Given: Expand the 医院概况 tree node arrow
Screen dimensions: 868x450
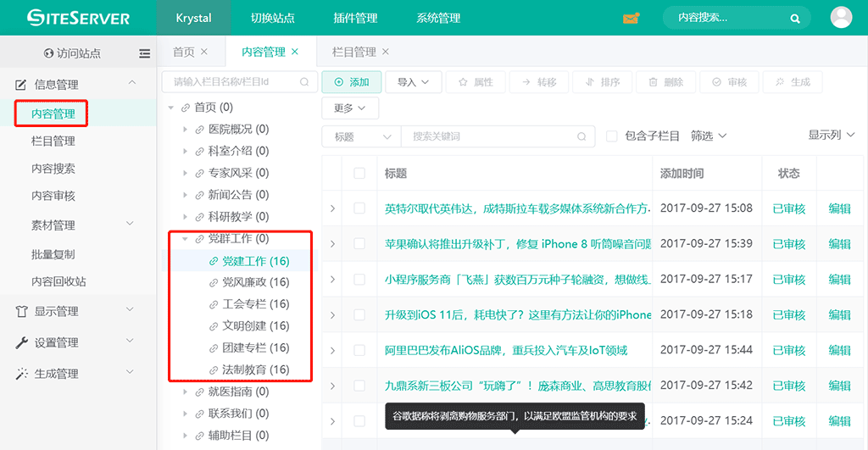Looking at the screenshot, I should click(186, 130).
